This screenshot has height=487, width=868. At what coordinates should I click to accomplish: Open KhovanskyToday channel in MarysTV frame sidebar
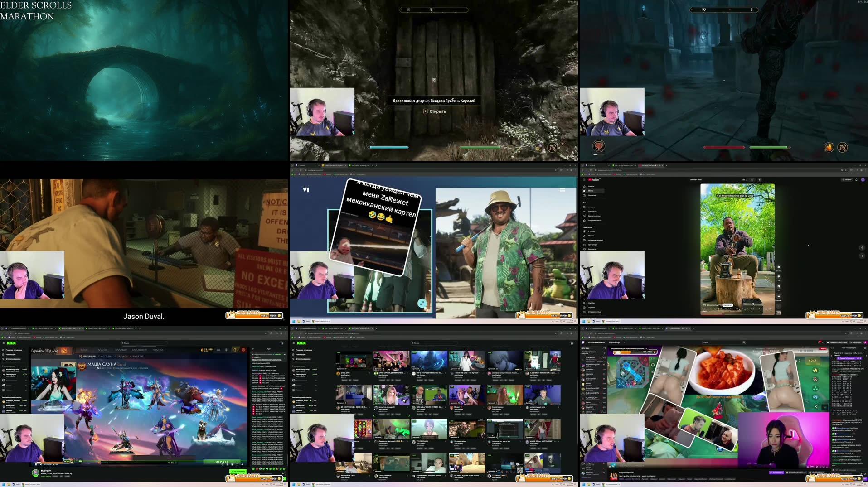tap(14, 370)
